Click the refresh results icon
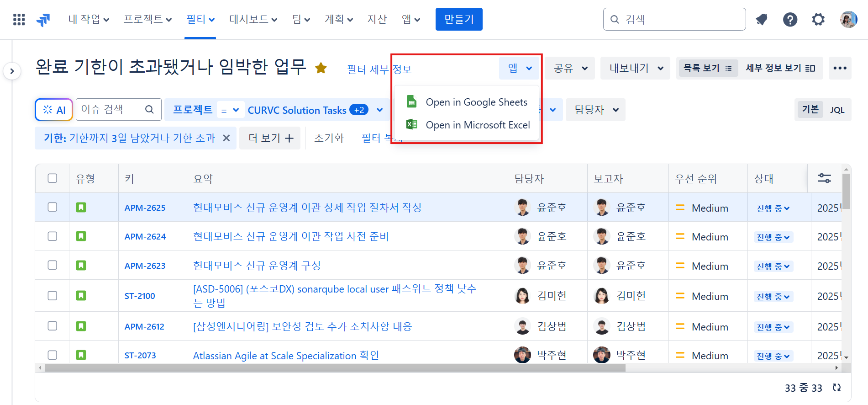 click(x=836, y=388)
